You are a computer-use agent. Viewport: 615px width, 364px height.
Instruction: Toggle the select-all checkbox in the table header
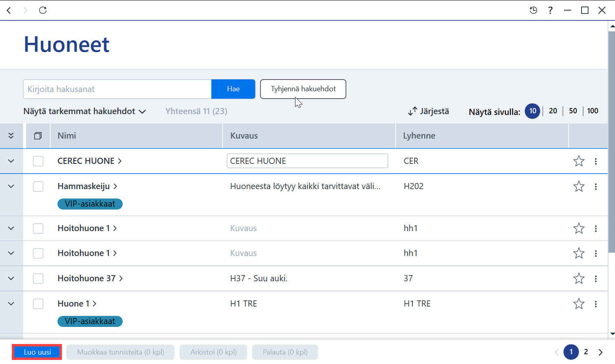click(38, 136)
